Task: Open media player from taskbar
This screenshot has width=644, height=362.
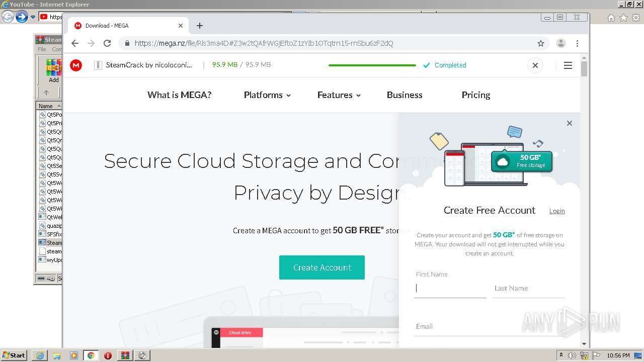Action: click(74, 355)
